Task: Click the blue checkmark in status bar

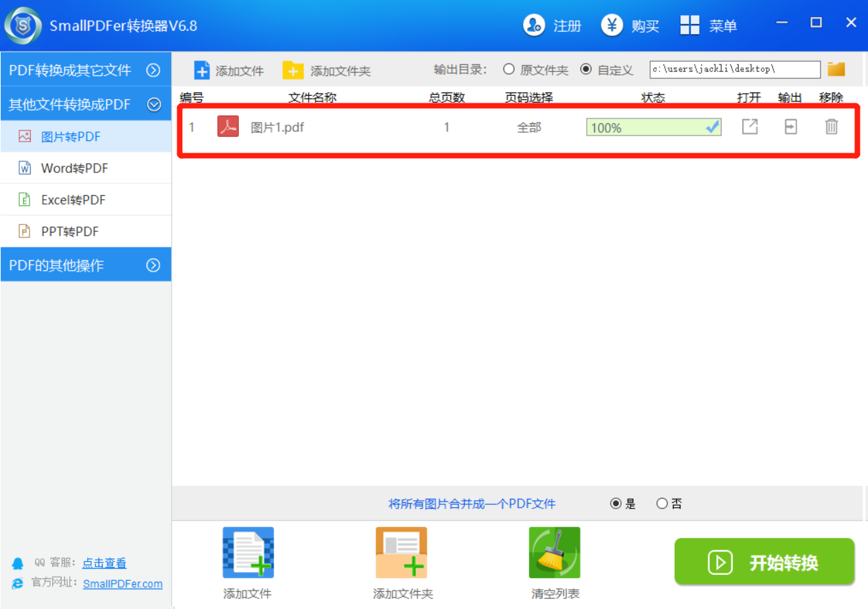Action: pyautogui.click(x=713, y=127)
